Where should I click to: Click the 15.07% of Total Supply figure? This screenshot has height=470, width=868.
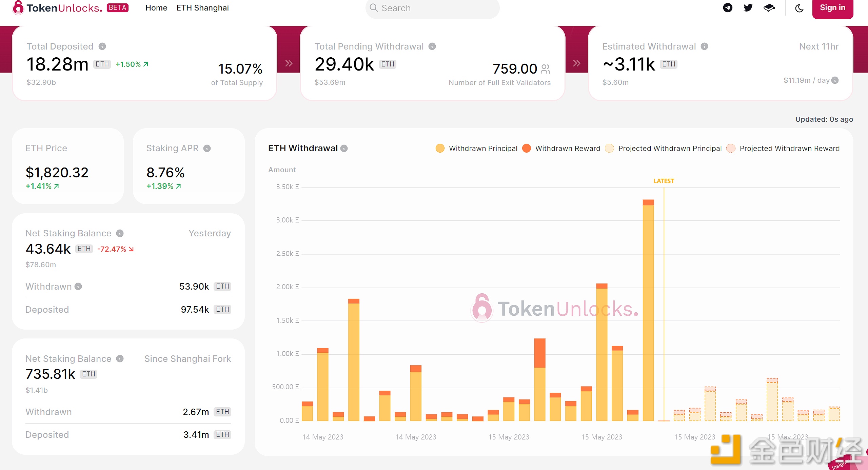[240, 69]
